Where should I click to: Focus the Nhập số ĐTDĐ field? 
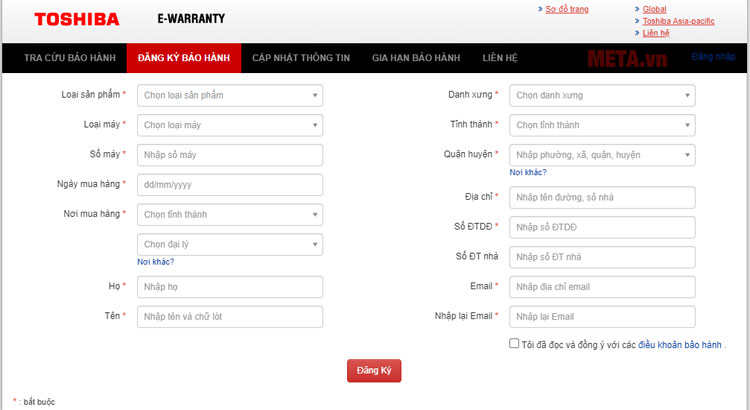602,227
